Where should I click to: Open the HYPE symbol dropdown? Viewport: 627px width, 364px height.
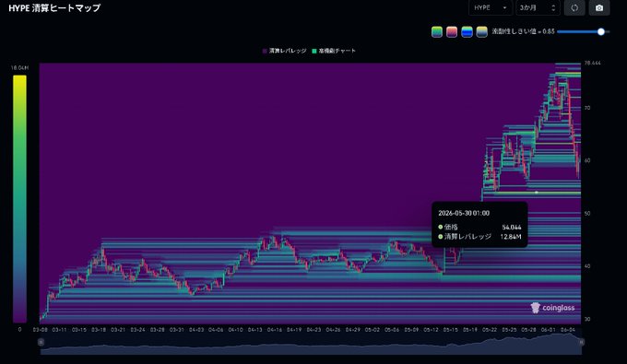point(491,7)
